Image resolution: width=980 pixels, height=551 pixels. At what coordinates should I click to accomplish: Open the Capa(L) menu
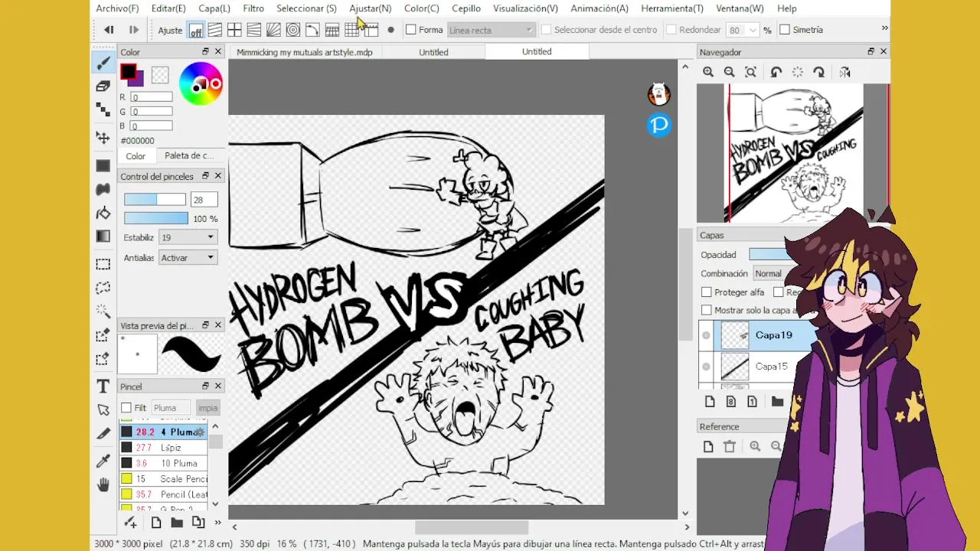click(x=214, y=8)
